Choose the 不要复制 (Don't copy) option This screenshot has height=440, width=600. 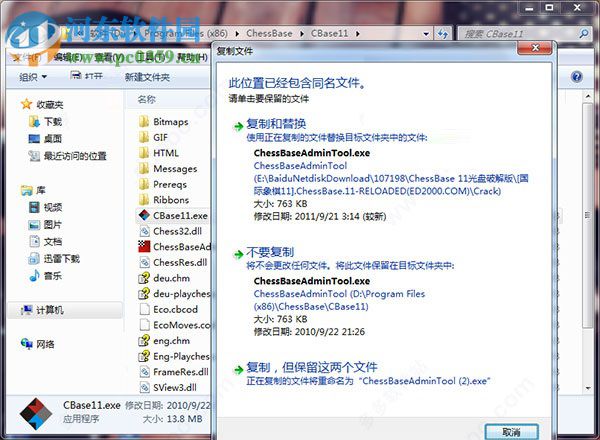click(270, 252)
